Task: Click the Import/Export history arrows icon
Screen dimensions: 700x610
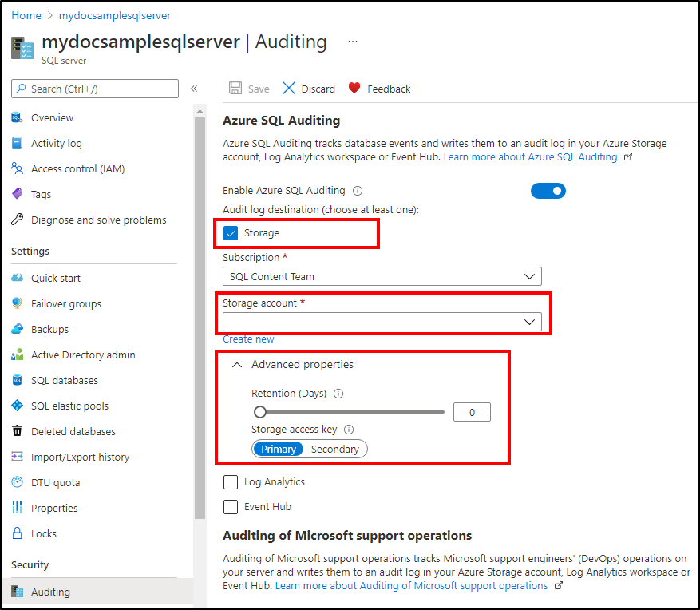Action: [x=17, y=457]
